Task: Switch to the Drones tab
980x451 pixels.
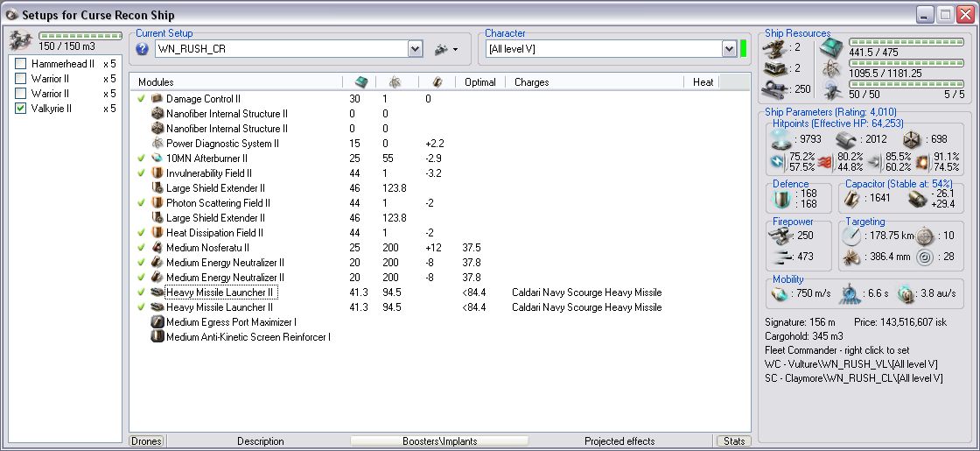Action: coord(146,441)
